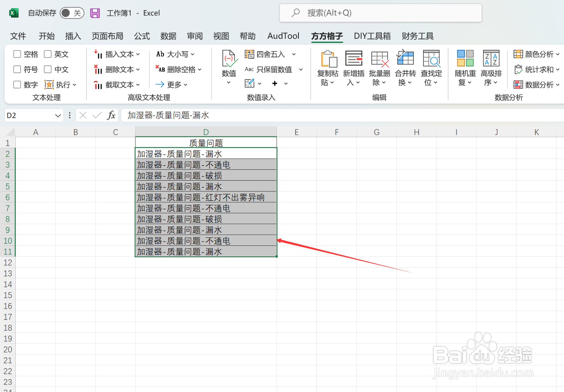
Task: Switch to the AudTool ribbon tab
Action: point(283,36)
